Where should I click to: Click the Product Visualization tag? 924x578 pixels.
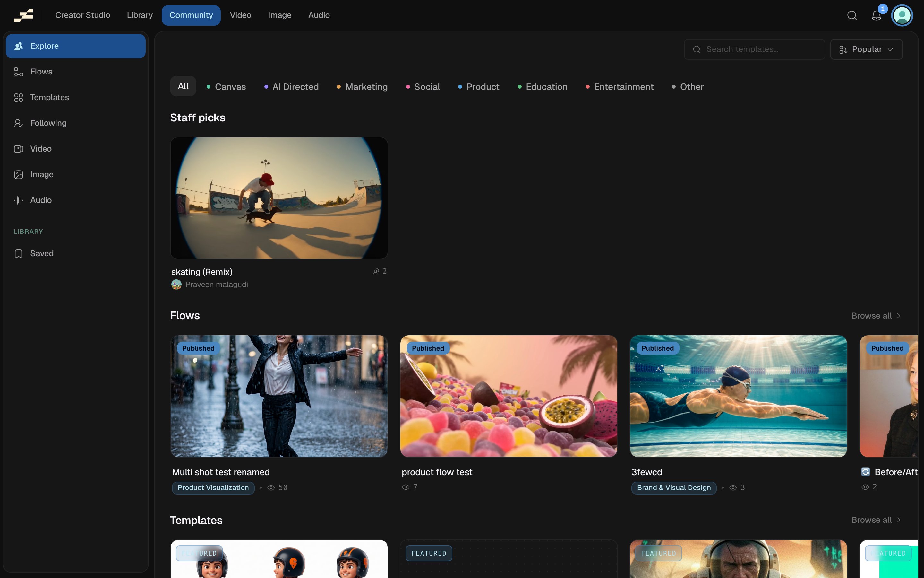213,488
